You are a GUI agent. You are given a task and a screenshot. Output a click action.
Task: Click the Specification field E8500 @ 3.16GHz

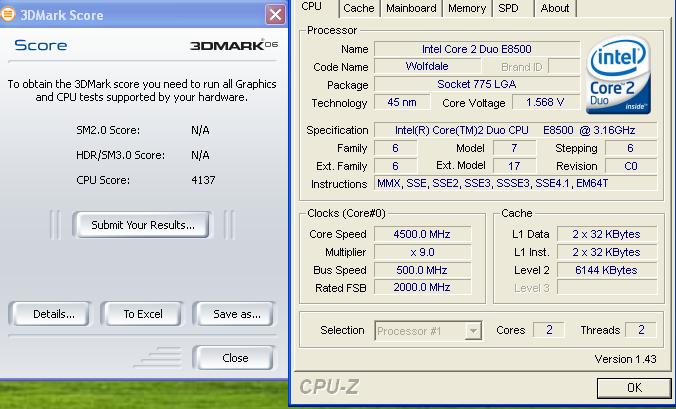tap(515, 130)
